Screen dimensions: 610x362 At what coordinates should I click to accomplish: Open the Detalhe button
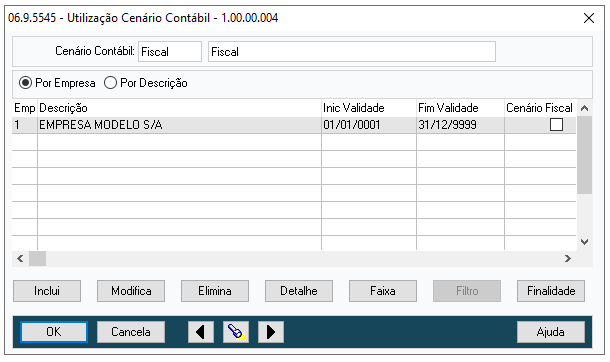299,291
